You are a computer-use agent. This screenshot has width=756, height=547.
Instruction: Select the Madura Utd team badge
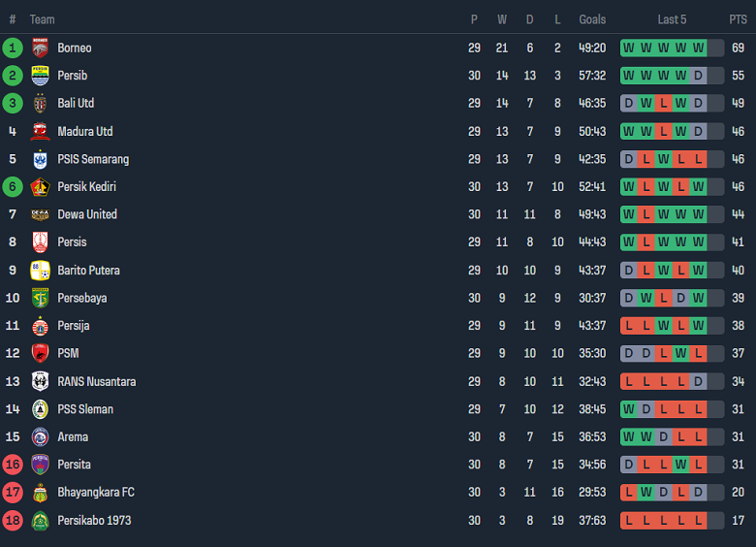point(40,132)
